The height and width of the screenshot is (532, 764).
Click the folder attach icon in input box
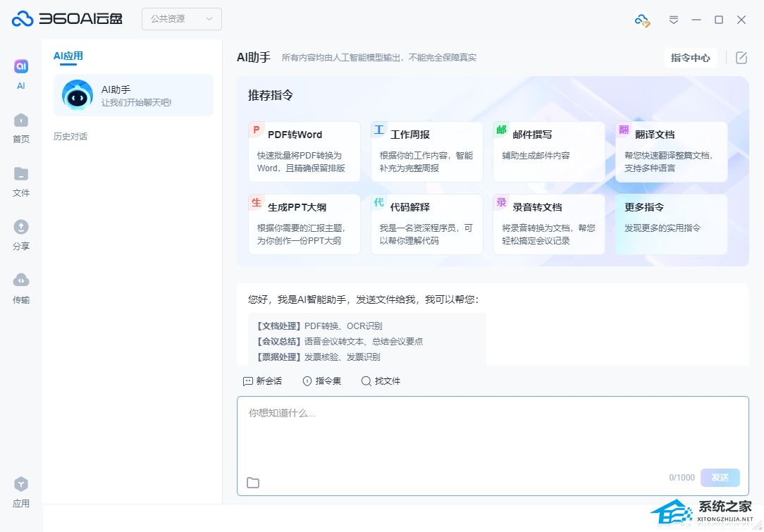pos(253,482)
